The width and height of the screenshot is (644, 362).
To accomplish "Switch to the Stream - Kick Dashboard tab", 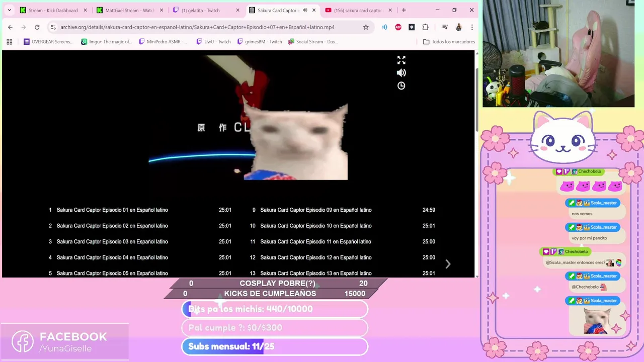I will 53,10.
